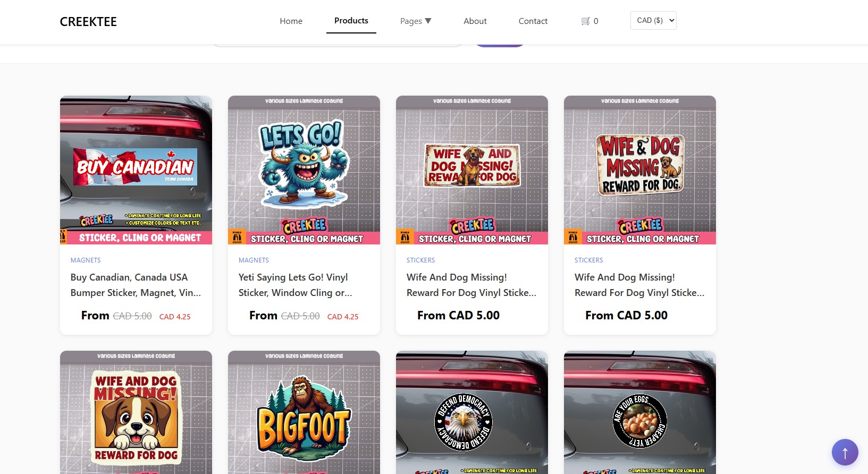Open the Are Your Eggs Cheaper image
868x474 pixels.
point(640,412)
